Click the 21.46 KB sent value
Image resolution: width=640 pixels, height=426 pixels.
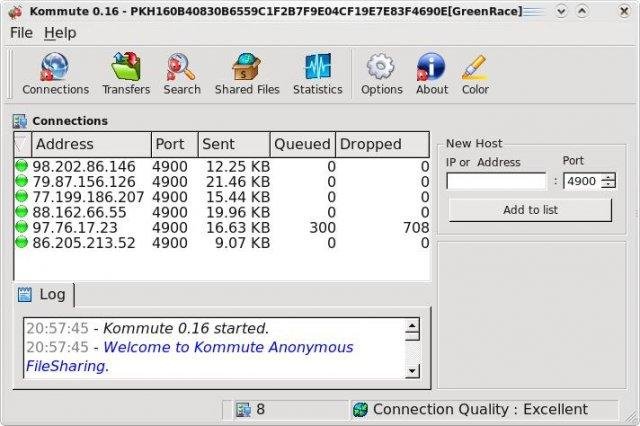pyautogui.click(x=238, y=182)
